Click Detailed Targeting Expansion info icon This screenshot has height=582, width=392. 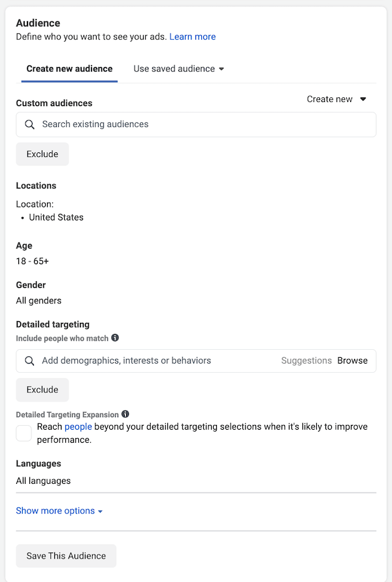tap(125, 414)
